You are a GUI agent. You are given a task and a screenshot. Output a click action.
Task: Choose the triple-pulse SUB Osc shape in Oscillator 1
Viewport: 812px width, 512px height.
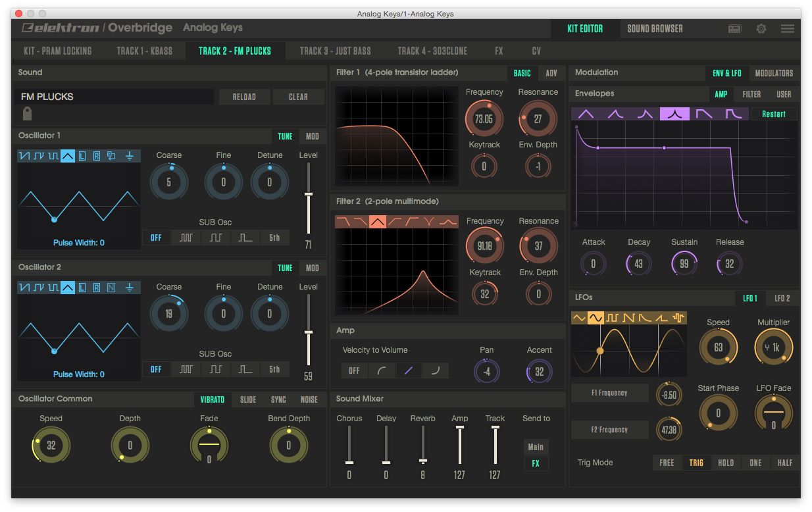(186, 238)
